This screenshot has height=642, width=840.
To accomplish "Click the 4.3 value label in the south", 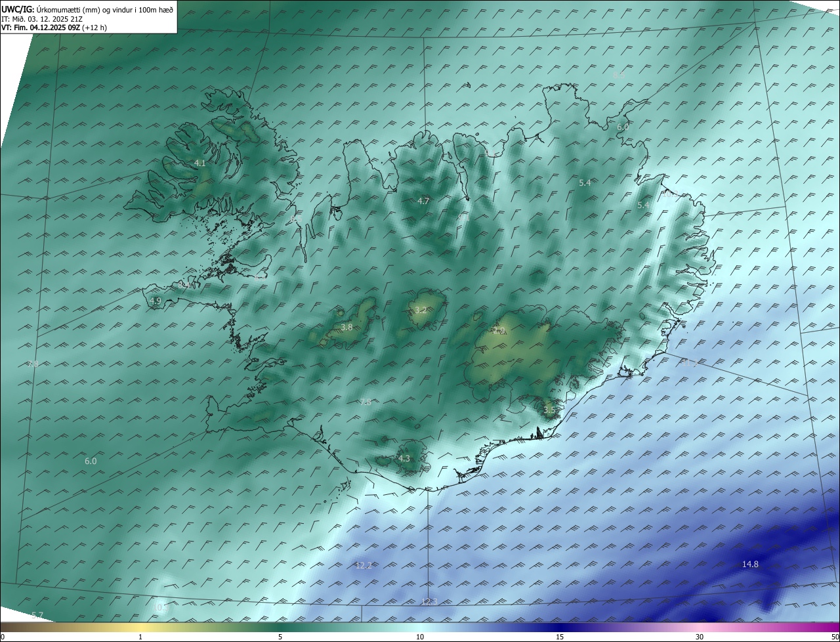I will click(404, 458).
